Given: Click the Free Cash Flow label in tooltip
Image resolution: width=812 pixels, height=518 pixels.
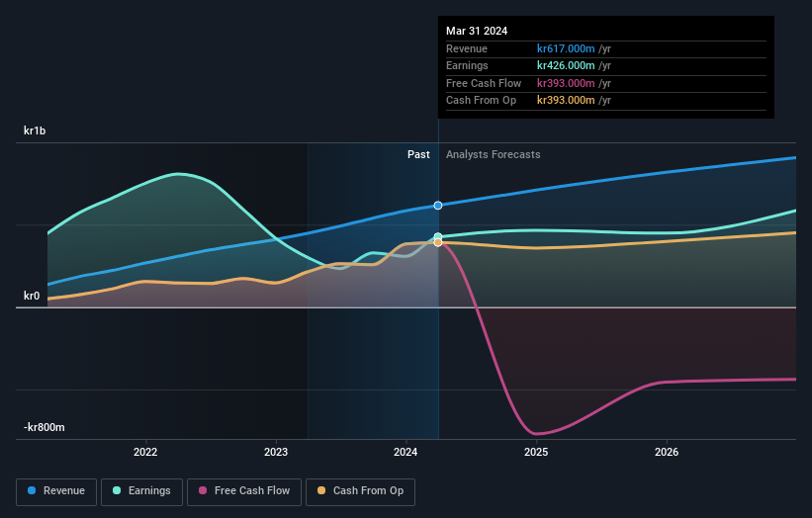Looking at the screenshot, I should (484, 83).
